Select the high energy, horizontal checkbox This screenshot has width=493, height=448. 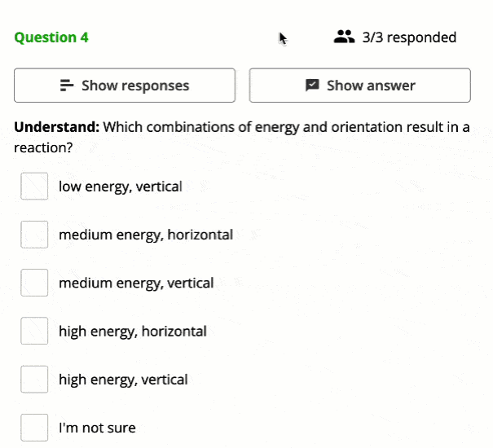point(34,331)
